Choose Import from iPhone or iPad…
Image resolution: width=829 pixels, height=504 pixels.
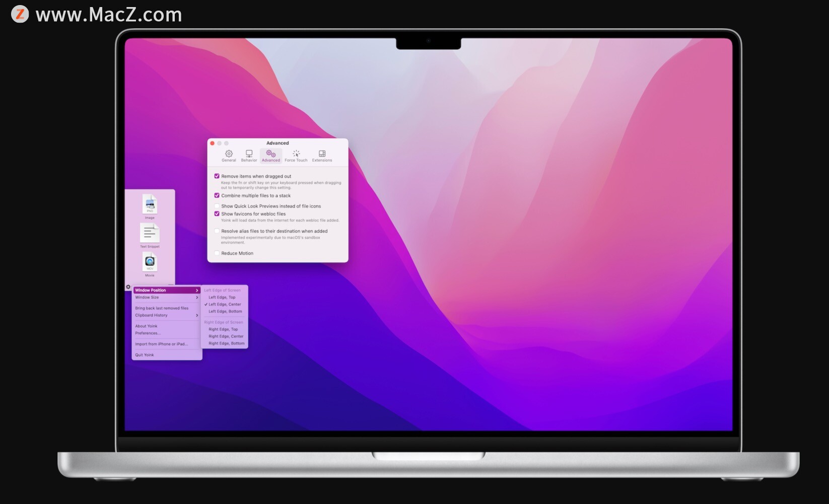167,344
